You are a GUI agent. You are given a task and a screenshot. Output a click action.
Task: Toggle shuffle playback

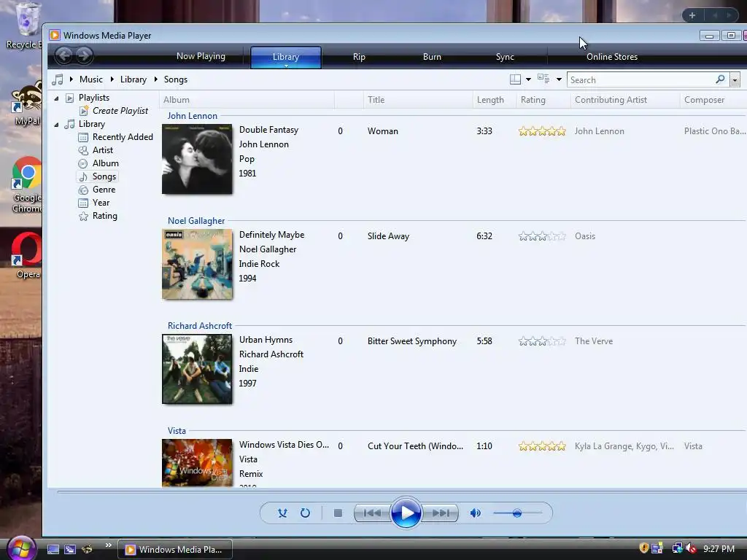coord(282,513)
